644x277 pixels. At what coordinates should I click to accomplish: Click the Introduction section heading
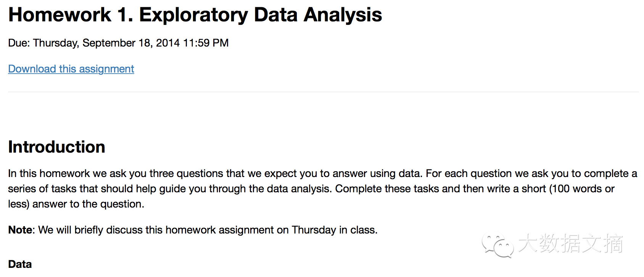pyautogui.click(x=56, y=147)
